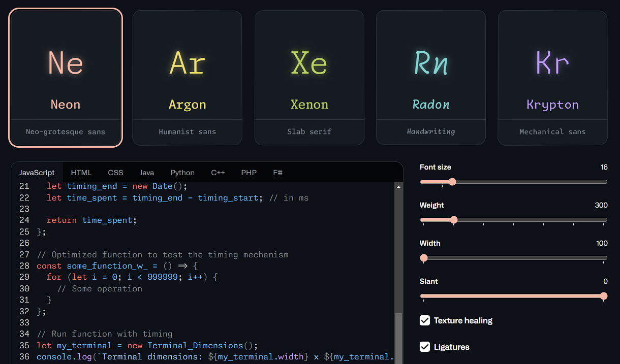Screen dimensions: 620x364
Task: Click the slant value 0
Action: click(605, 281)
